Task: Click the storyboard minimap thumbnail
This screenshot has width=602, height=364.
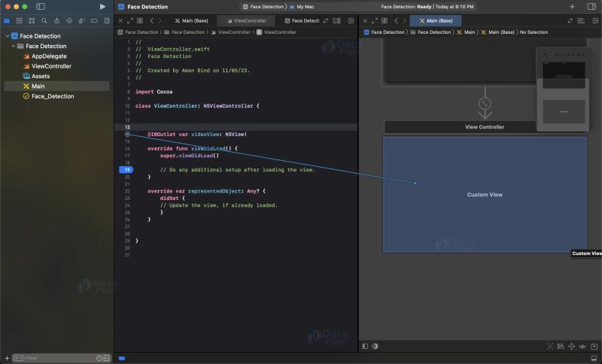Action: coord(563,89)
